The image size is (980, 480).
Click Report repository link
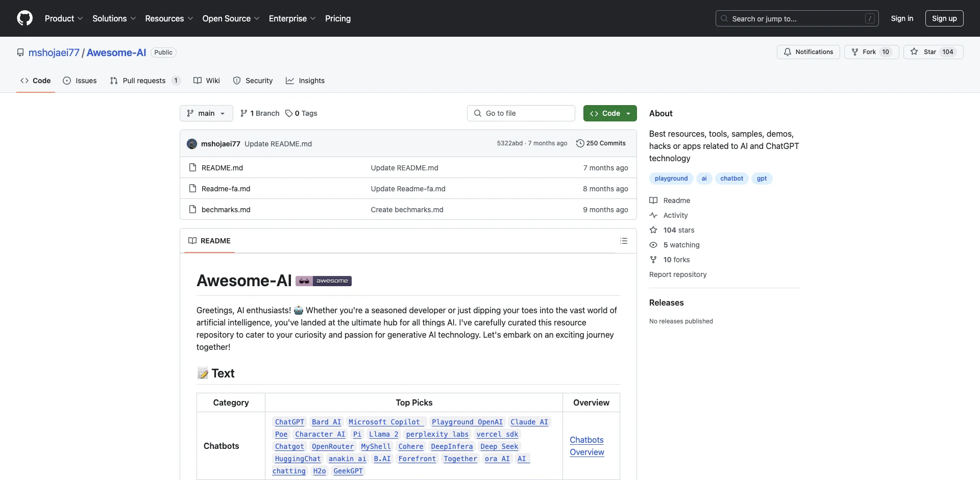[x=678, y=274]
